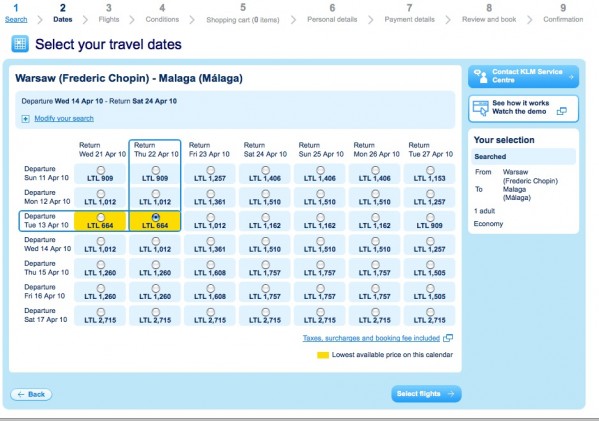This screenshot has width=599, height=421.
Task: Click the demo screen icon beside See how it works
Action: pyautogui.click(x=481, y=108)
